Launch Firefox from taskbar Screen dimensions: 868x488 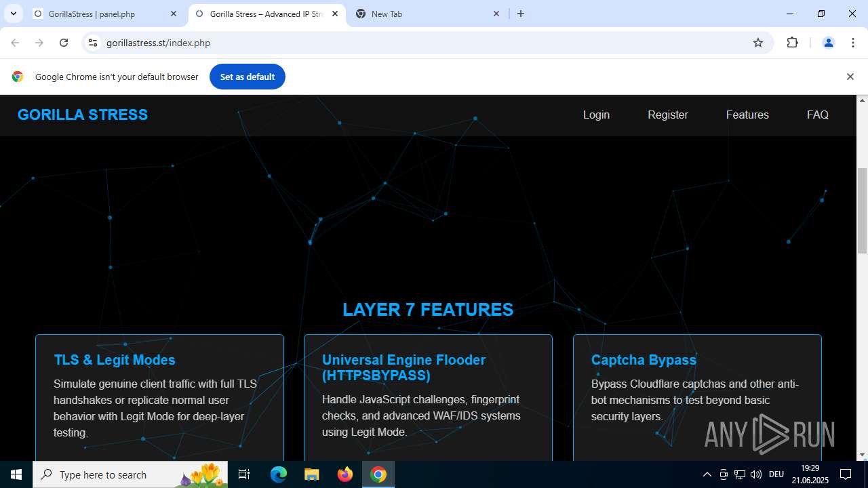click(345, 474)
